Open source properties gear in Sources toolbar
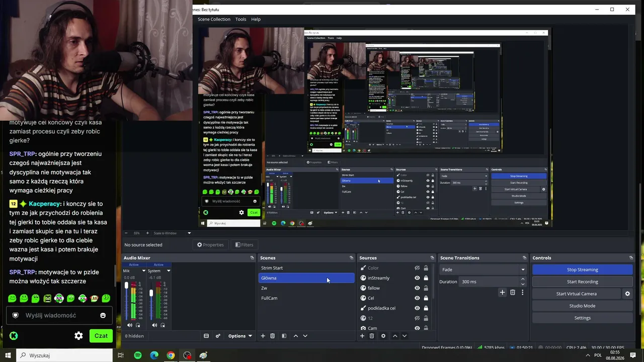The width and height of the screenshot is (644, 362). pos(383,336)
